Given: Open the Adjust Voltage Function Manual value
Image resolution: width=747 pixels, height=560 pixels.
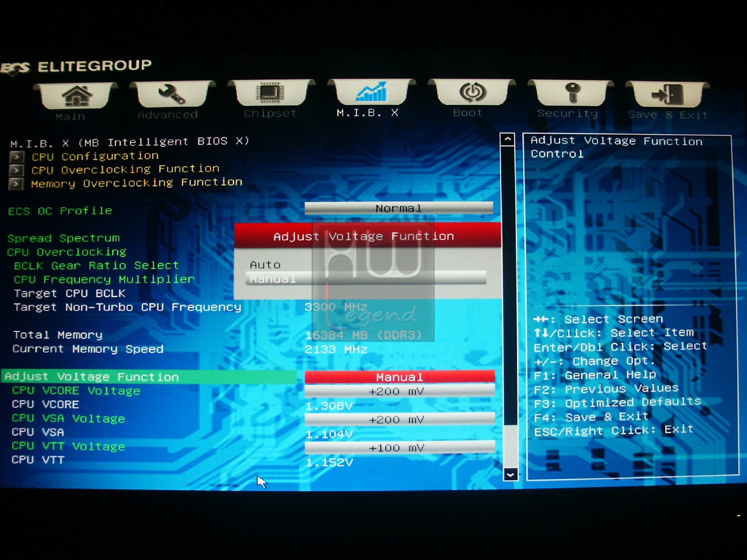Looking at the screenshot, I should [x=400, y=377].
